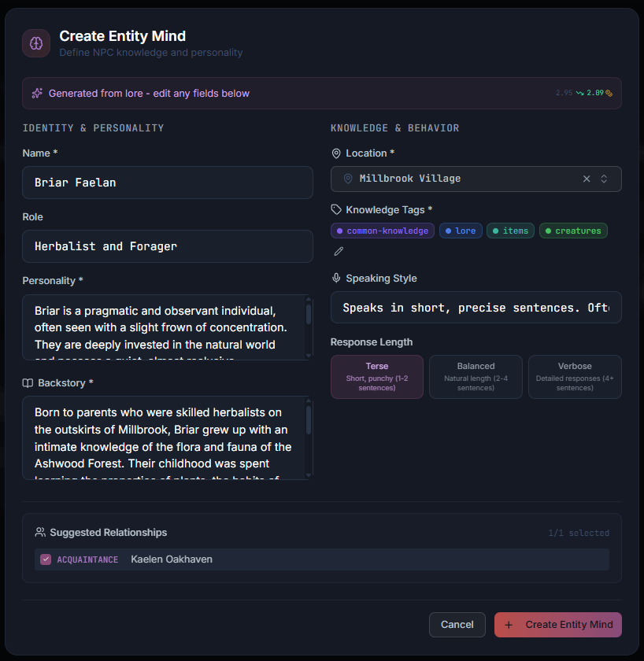Screen dimensions: 644x661
Task: Click the microphone icon beside Speaking Style
Action: (336, 277)
